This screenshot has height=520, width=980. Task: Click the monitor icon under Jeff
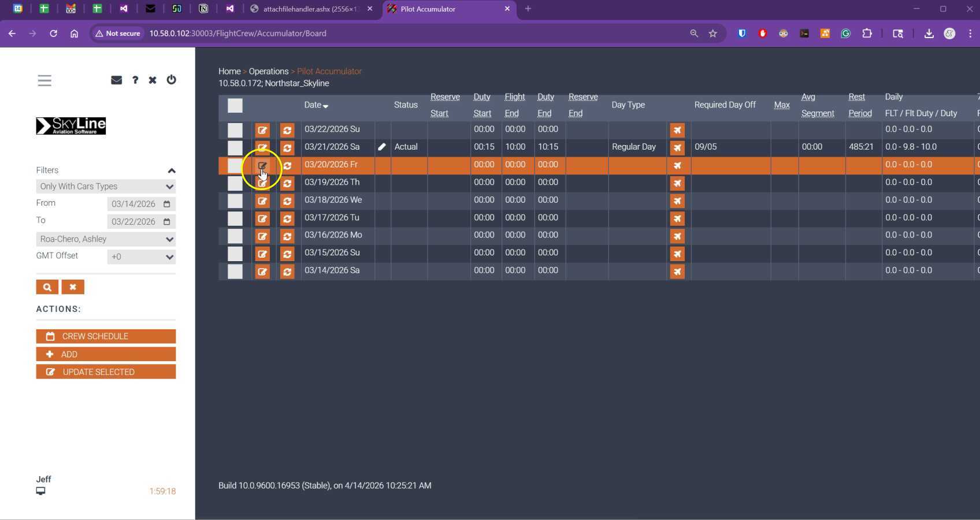coord(40,491)
